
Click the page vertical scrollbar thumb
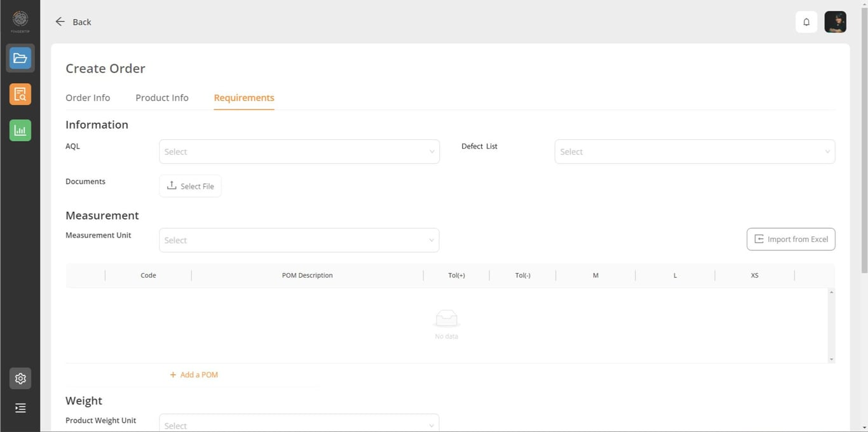(x=864, y=140)
